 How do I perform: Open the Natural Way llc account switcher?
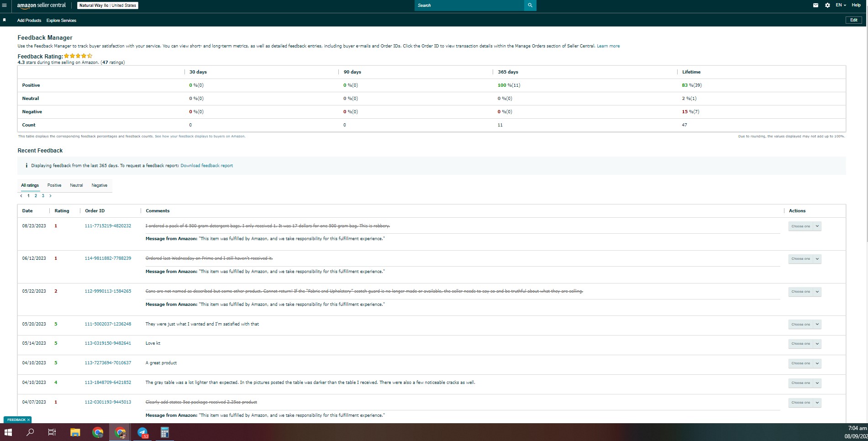pos(107,5)
